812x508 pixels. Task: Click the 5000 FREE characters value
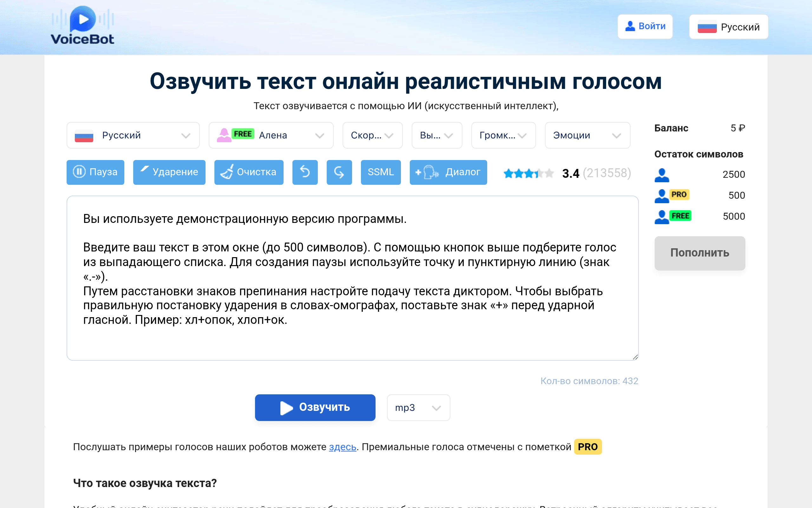[733, 216]
